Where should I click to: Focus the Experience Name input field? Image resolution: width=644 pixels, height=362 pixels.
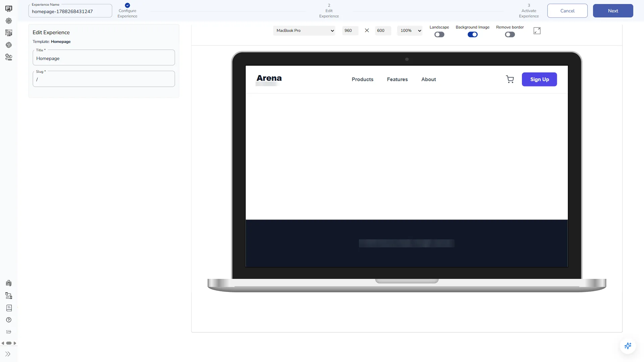pyautogui.click(x=70, y=11)
